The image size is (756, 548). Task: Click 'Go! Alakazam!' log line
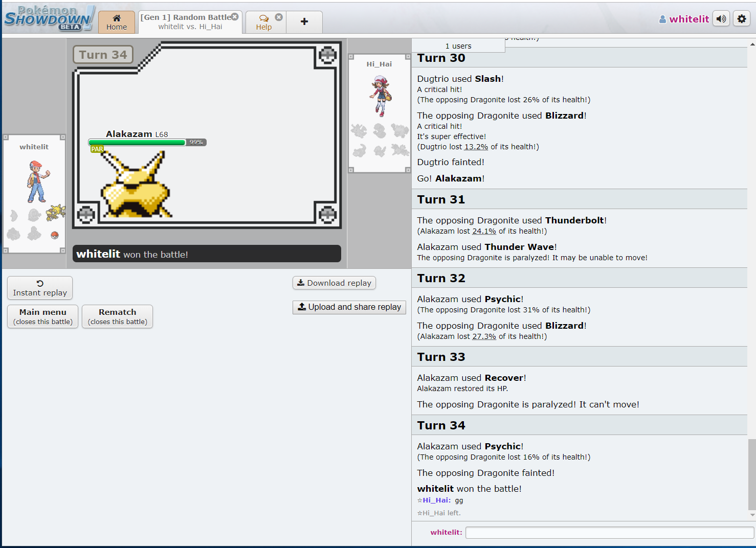[x=451, y=178]
